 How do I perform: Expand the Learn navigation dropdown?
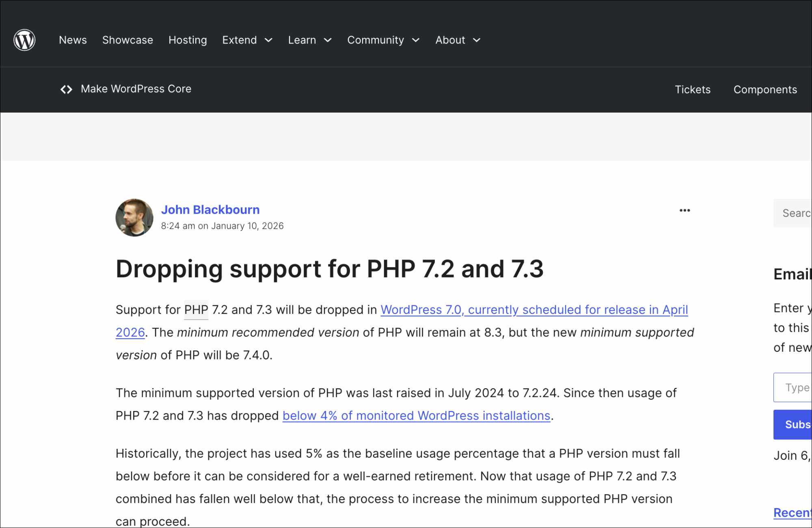[x=328, y=40]
